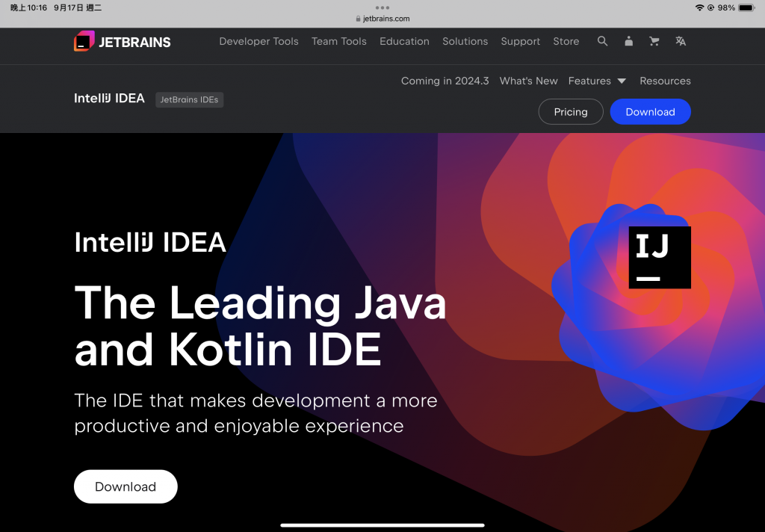Click the JetBrains logo

tap(122, 42)
